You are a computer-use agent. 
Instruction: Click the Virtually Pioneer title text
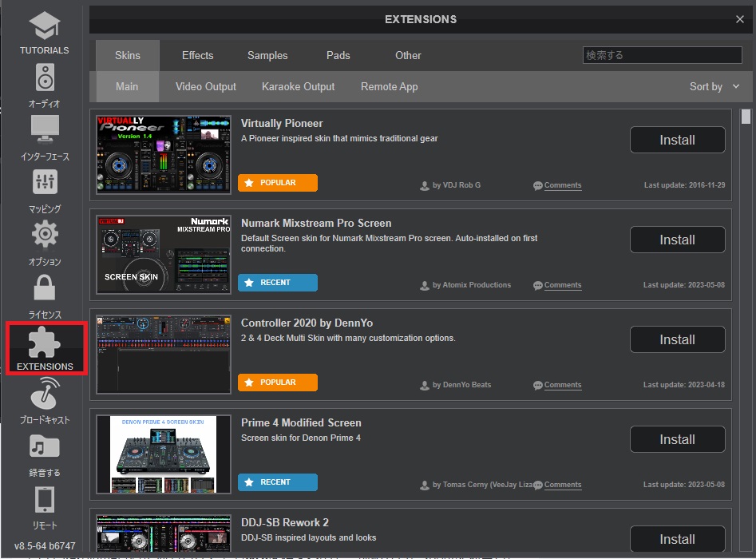coord(282,124)
